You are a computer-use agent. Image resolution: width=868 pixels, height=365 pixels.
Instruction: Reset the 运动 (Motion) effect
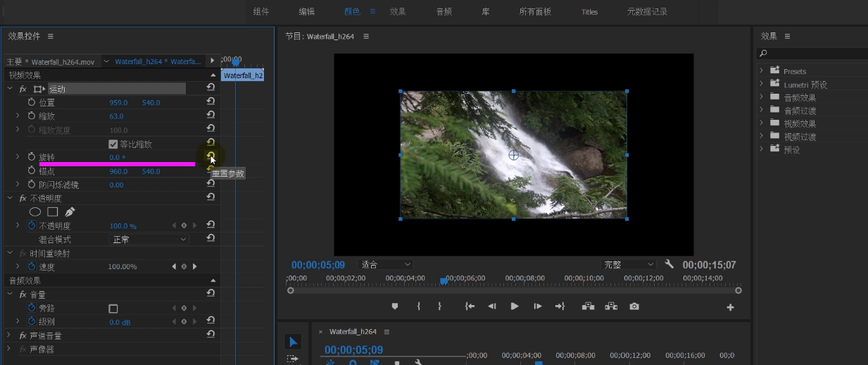[x=210, y=88]
